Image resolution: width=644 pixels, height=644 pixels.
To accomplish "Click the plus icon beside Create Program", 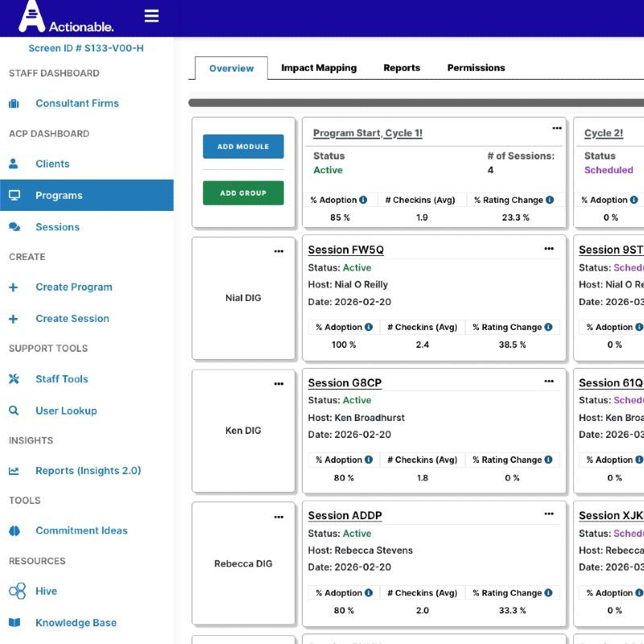I will (13, 287).
